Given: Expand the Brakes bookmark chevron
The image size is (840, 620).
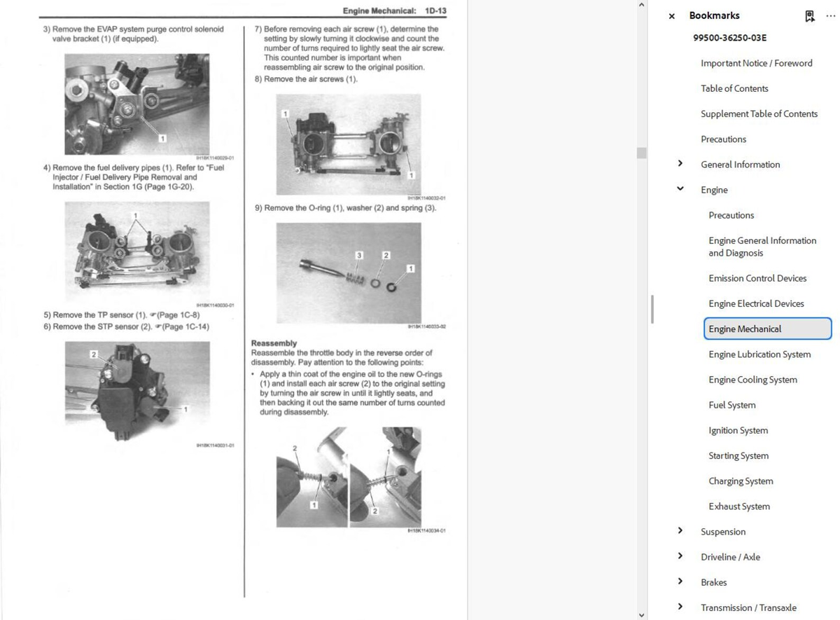Looking at the screenshot, I should click(680, 581).
